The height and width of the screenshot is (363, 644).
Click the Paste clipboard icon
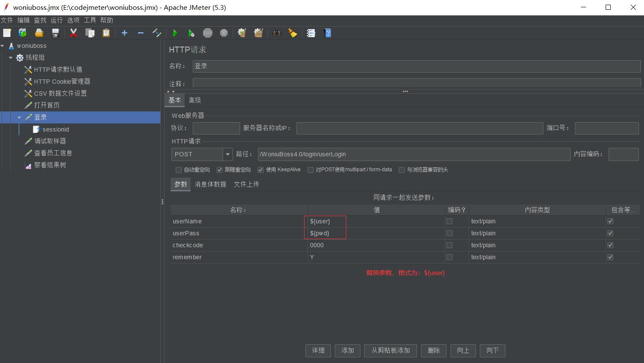106,33
